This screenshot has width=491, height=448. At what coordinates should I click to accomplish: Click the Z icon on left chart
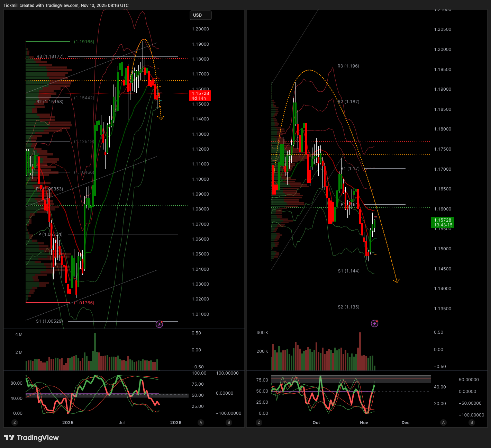(x=15, y=422)
